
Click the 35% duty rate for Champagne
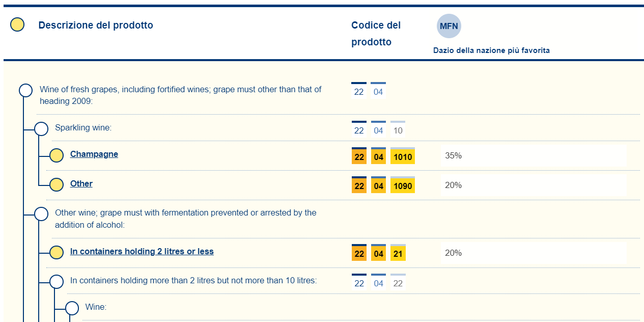coord(453,155)
